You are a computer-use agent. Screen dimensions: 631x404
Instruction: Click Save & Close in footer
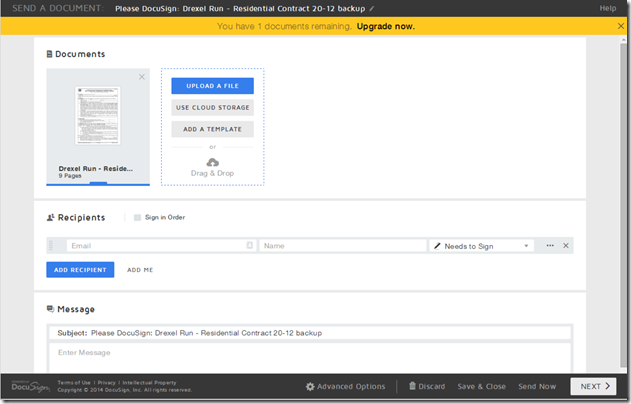point(482,386)
